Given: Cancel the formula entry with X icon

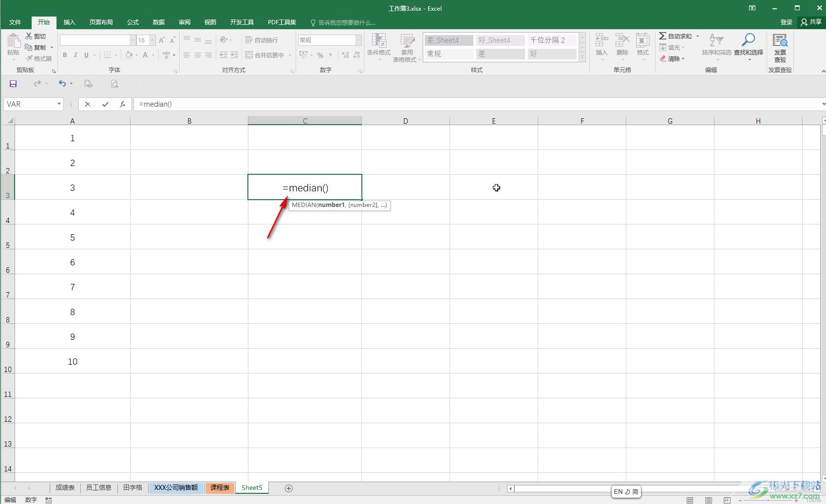Looking at the screenshot, I should pos(88,104).
